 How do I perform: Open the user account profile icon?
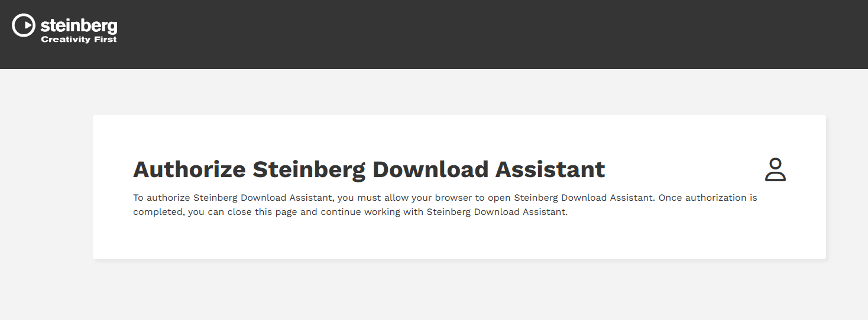[775, 169]
